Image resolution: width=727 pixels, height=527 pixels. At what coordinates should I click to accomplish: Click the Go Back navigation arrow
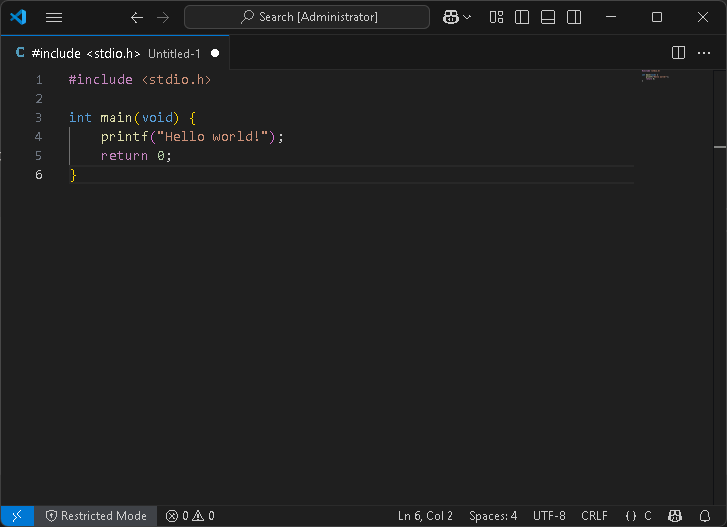[x=137, y=17]
